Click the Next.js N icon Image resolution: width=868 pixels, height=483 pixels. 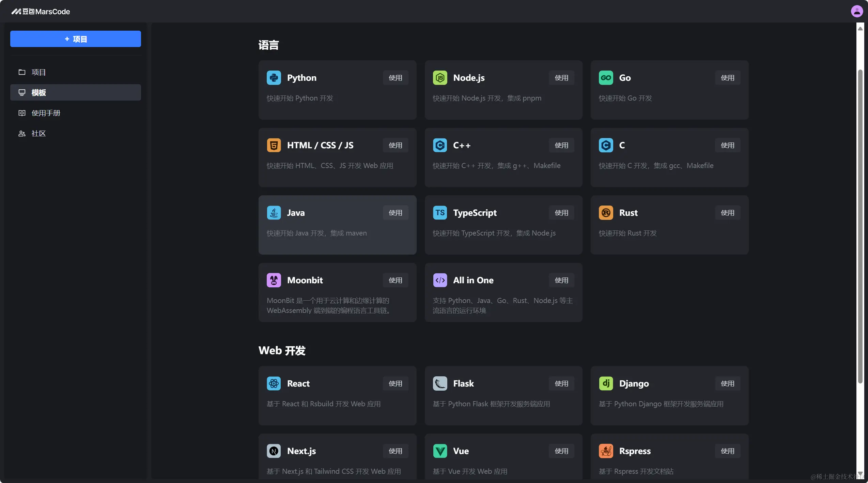274,451
